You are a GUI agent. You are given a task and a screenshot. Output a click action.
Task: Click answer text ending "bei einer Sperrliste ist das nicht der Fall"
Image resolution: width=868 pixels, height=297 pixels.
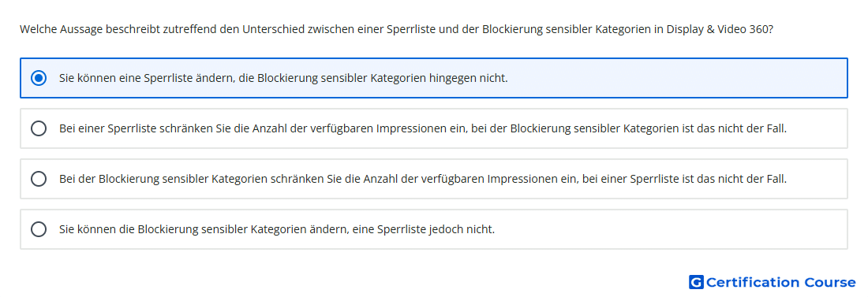point(423,179)
